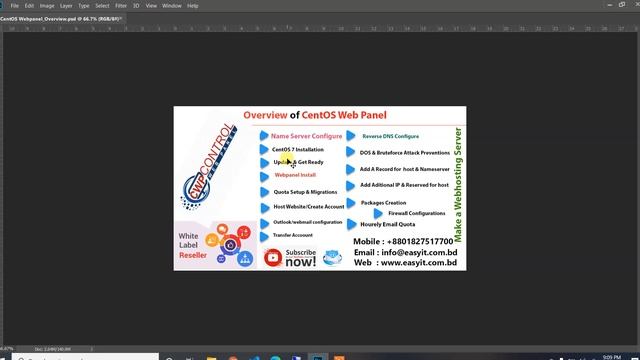Click the 'Name Server Configure' text on canvas
This screenshot has width=640, height=360.
pos(307,136)
